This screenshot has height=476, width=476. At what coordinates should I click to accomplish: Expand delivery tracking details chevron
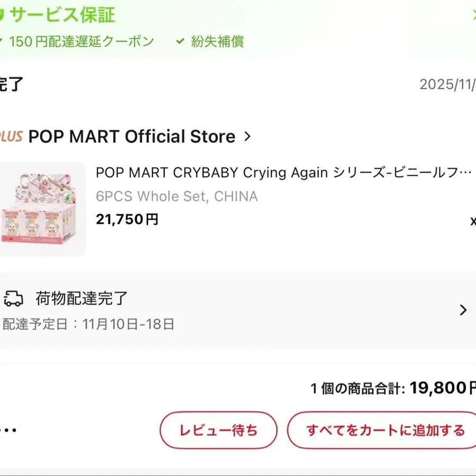click(x=463, y=310)
